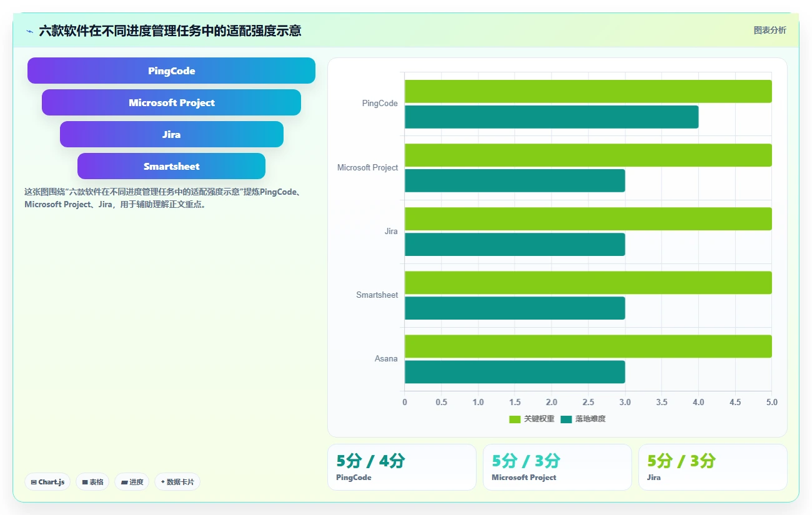Click the 4.0 x-axis tick label
Viewport: 812px width, 515px height.
click(x=698, y=402)
